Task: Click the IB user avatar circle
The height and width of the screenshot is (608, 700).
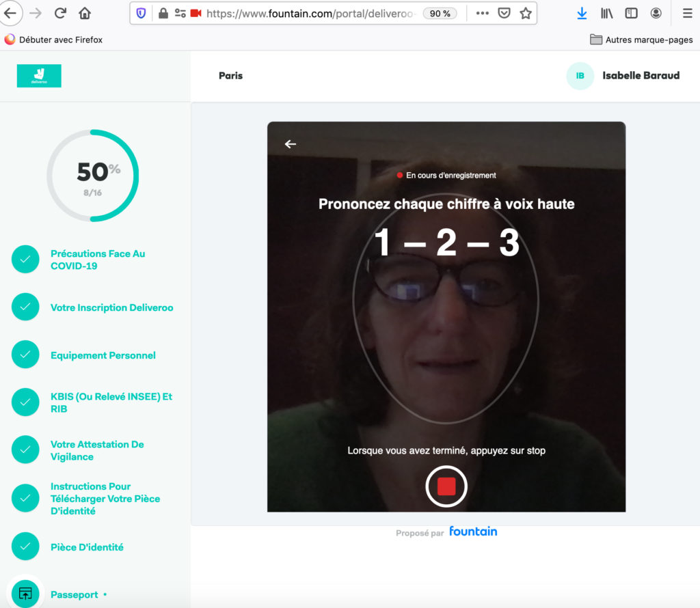Action: pos(580,76)
